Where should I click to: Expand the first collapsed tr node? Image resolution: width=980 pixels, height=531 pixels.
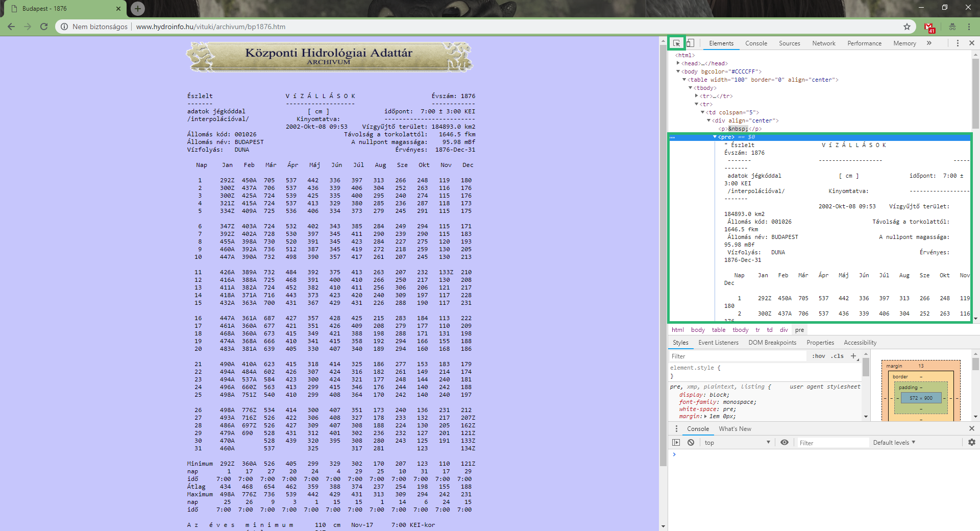pos(697,96)
